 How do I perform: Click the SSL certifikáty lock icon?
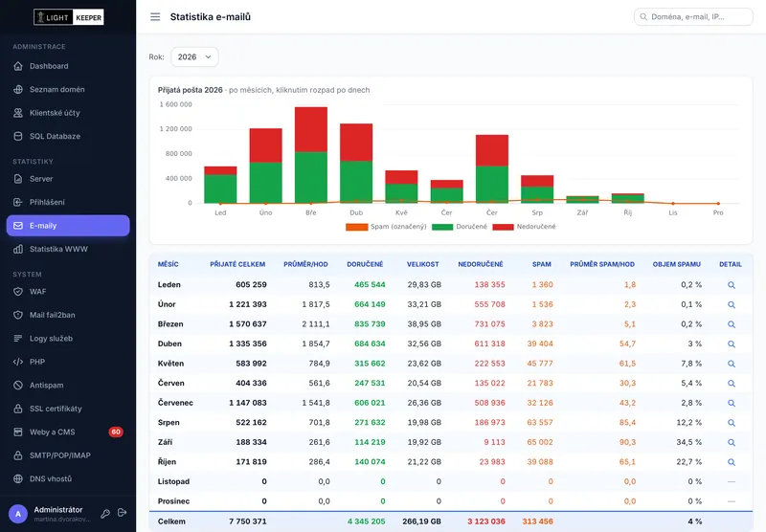coord(18,409)
